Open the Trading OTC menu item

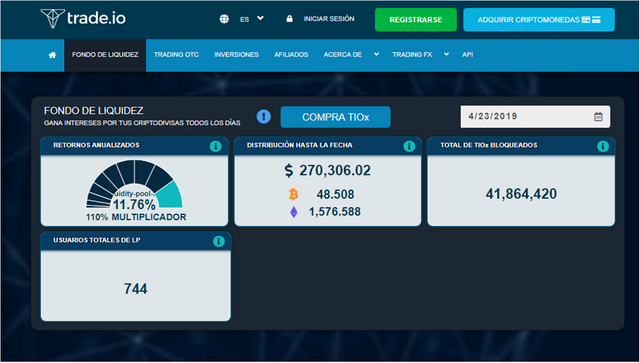pos(176,55)
